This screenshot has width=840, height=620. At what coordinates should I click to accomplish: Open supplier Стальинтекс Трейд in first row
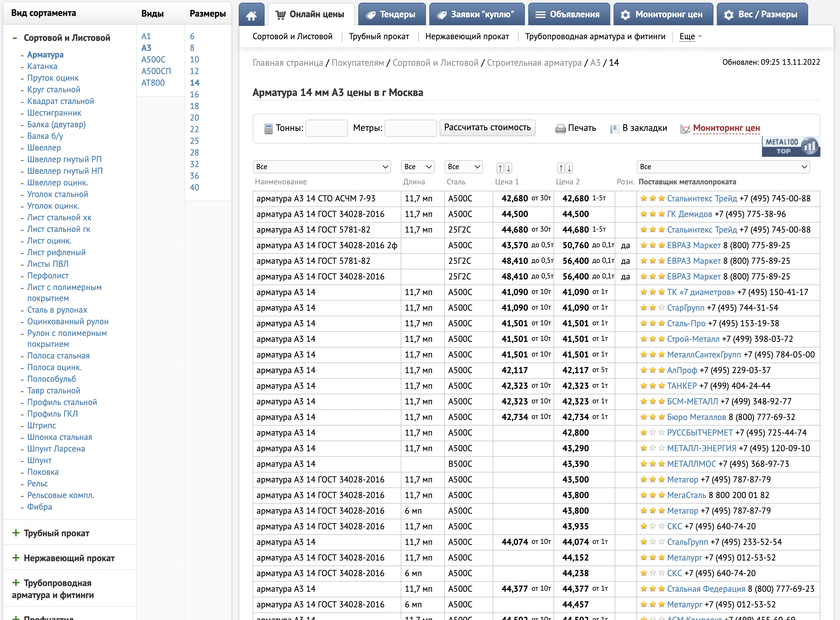pyautogui.click(x=702, y=198)
